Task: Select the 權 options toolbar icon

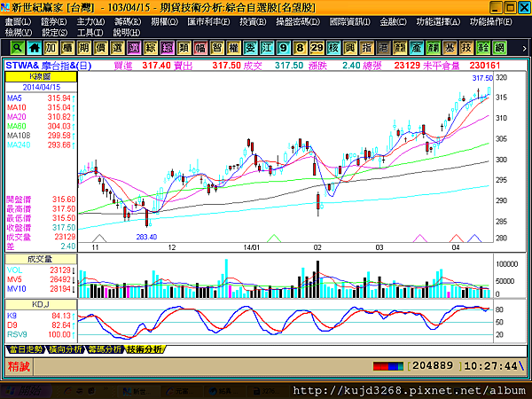Action: [x=233, y=48]
